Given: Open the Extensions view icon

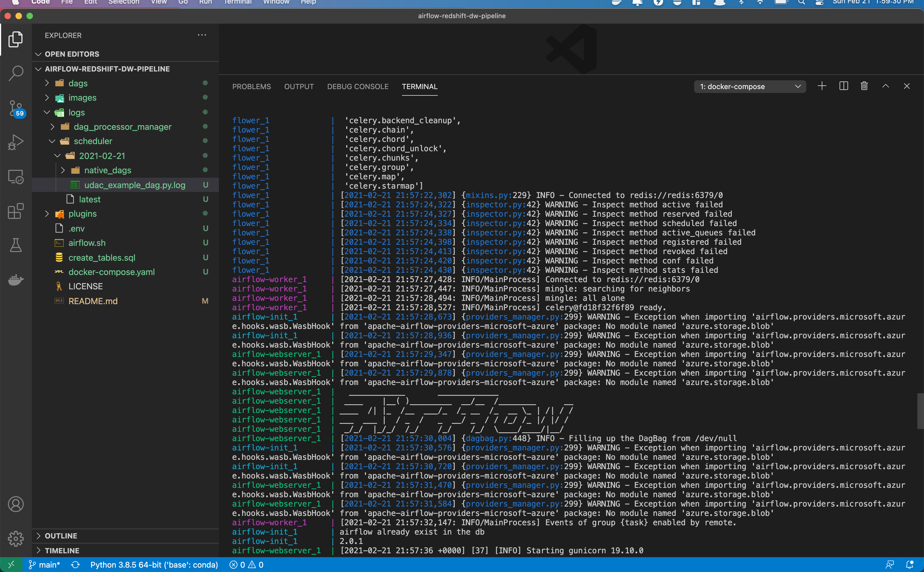Looking at the screenshot, I should pyautogui.click(x=15, y=211).
